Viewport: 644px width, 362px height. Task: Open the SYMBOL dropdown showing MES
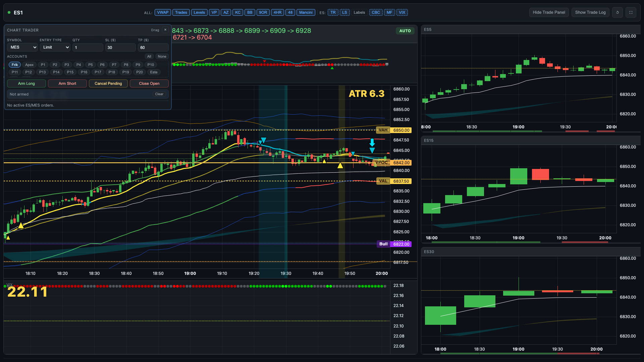(x=22, y=47)
